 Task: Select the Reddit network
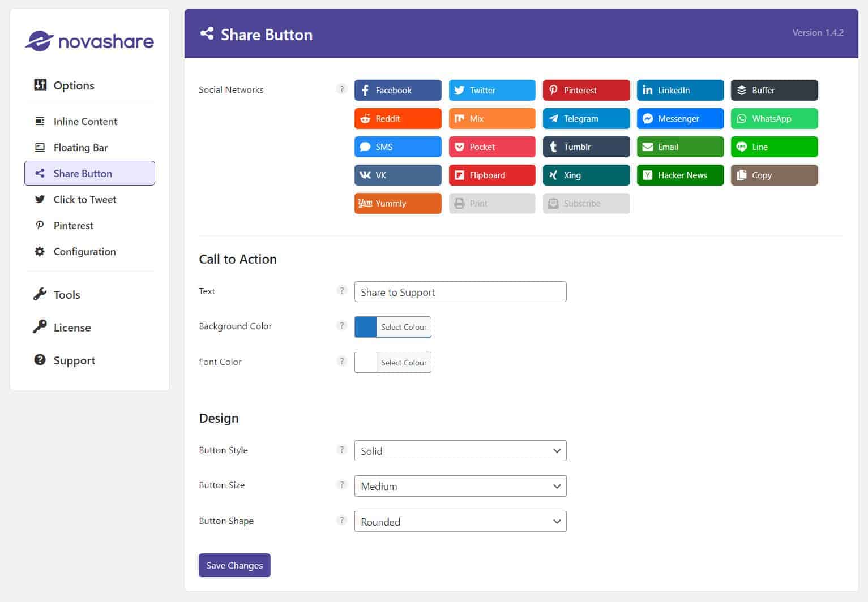(397, 118)
